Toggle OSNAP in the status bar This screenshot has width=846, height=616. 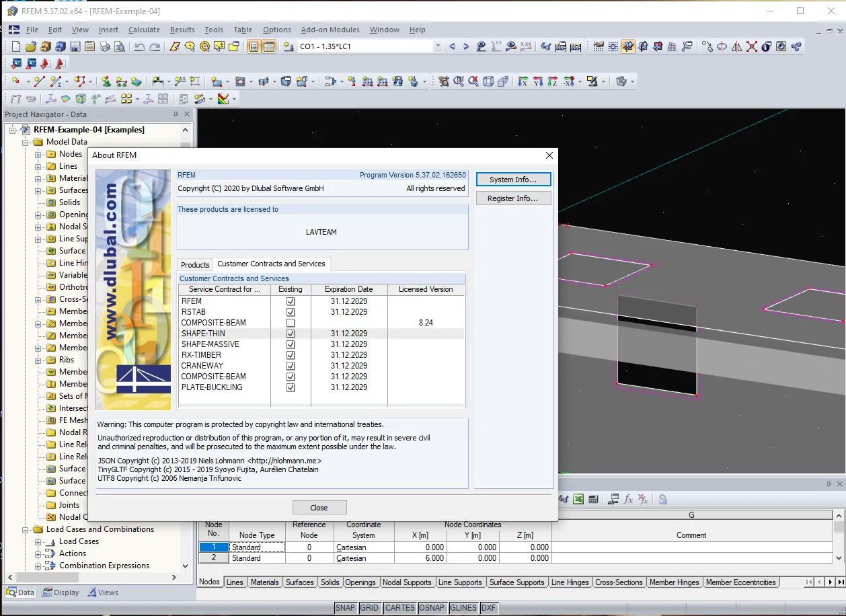click(432, 608)
